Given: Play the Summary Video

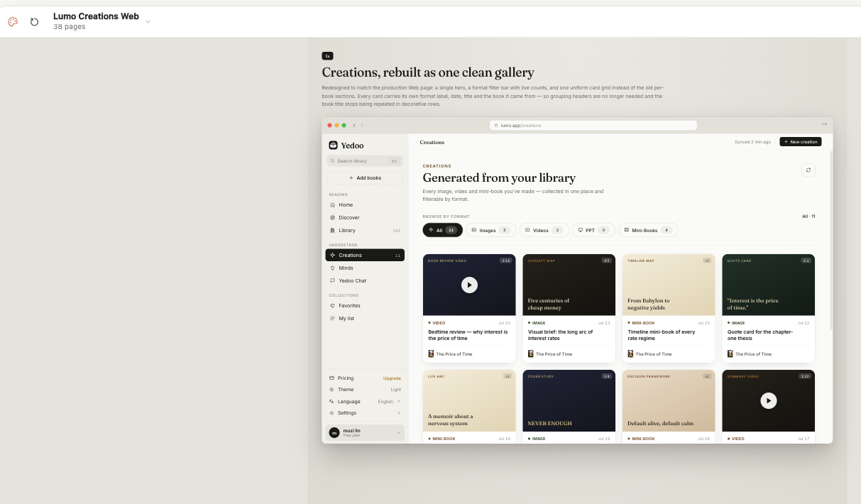Looking at the screenshot, I should tap(768, 400).
